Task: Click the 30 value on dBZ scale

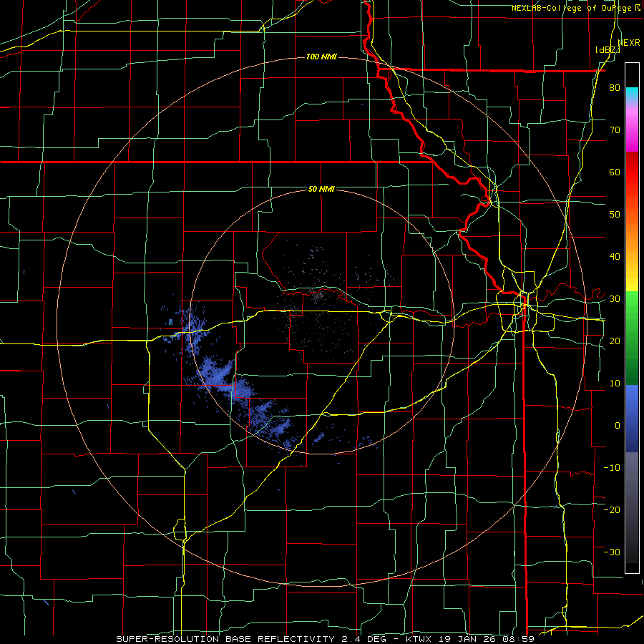Action: (615, 299)
